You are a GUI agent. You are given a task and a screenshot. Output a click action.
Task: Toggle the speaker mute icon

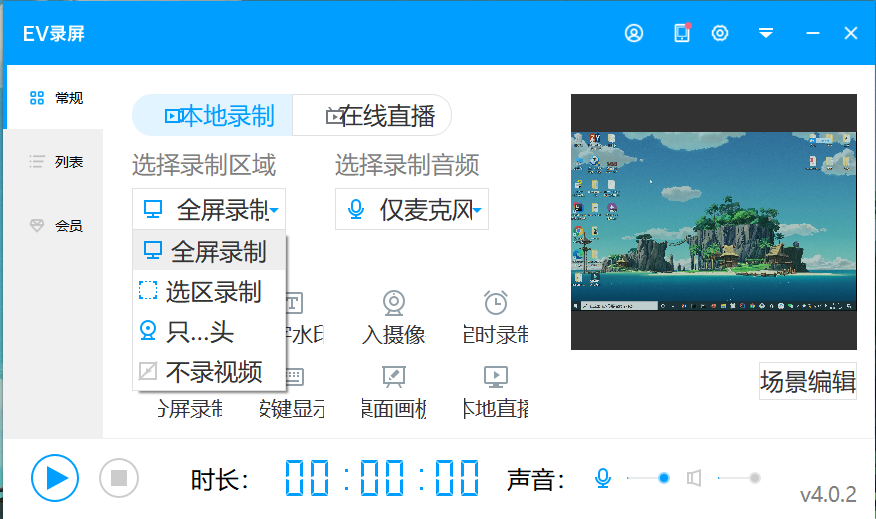pyautogui.click(x=694, y=479)
